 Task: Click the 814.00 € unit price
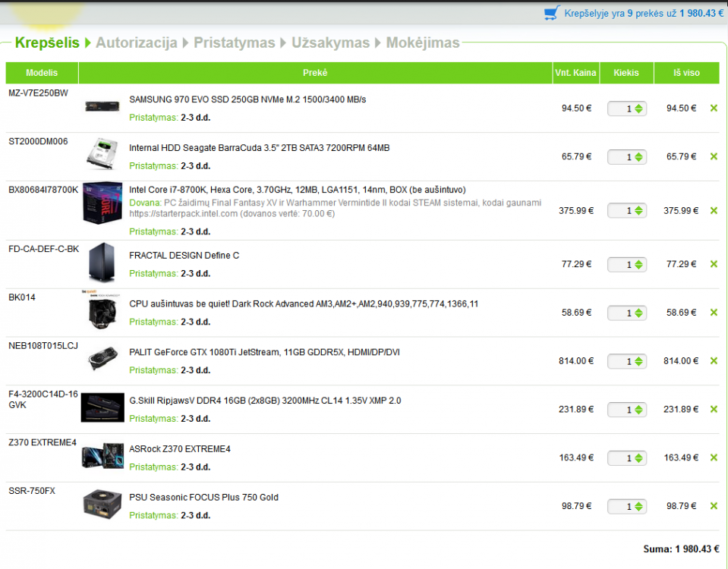pos(576,360)
